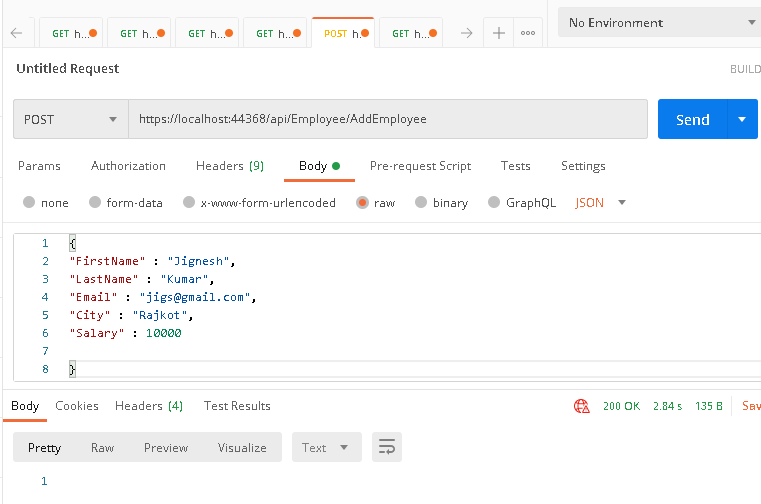
Task: Switch to the Authorization tab
Action: coord(128,166)
